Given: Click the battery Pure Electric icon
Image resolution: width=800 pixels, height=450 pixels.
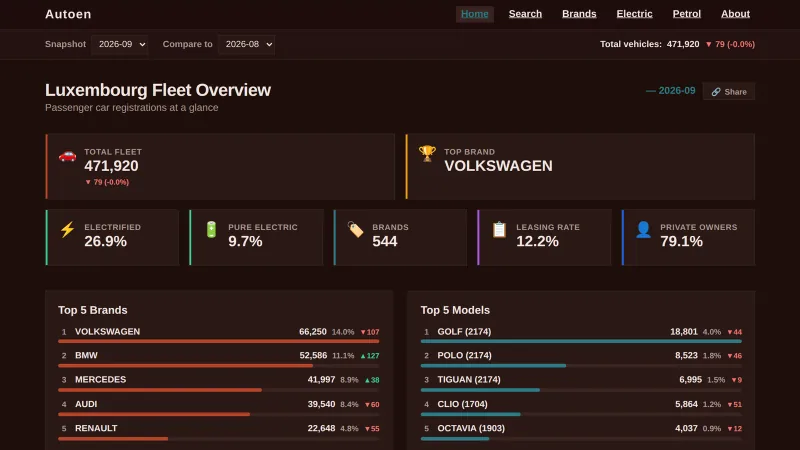Looking at the screenshot, I should pos(211,230).
